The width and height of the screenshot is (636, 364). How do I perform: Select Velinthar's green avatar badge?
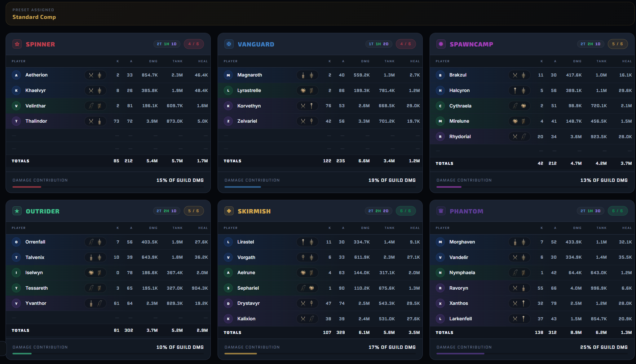16,106
